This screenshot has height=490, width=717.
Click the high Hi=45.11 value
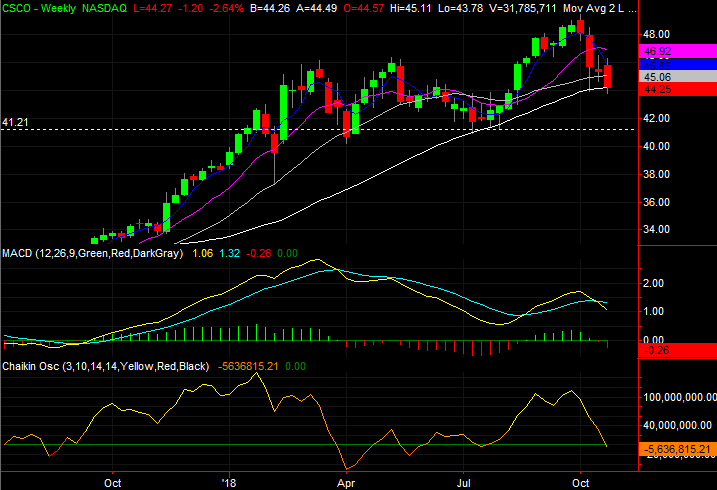411,8
